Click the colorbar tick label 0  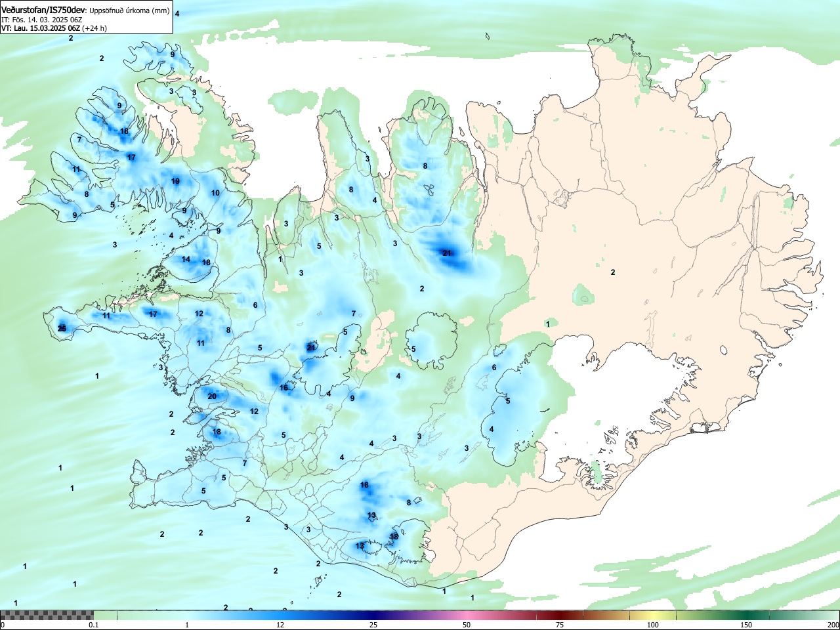click(3, 625)
